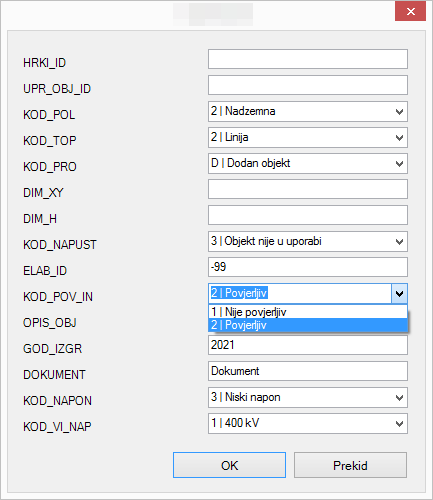Choose '2 | Povjerljiv' list option
The width and height of the screenshot is (433, 500).
(308, 325)
